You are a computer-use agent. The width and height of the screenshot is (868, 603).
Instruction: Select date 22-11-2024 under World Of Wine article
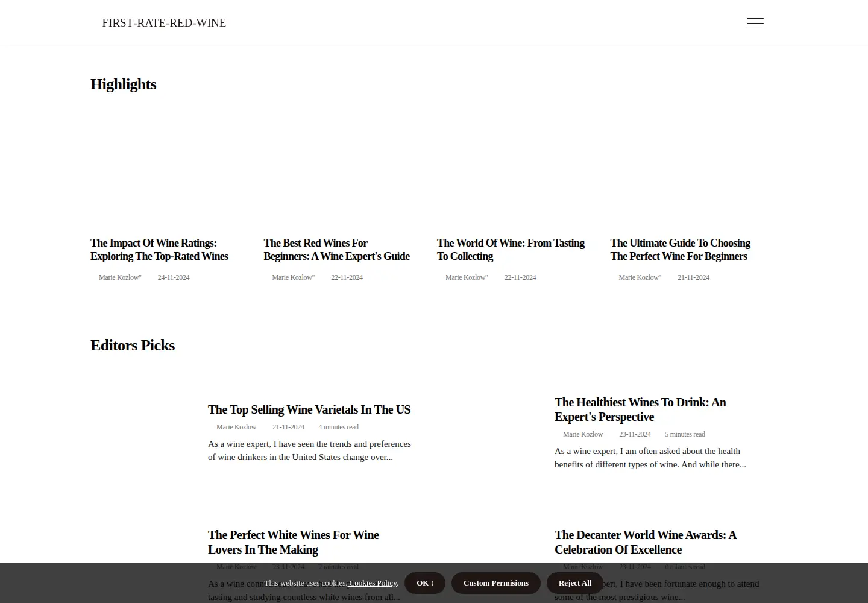(x=520, y=277)
